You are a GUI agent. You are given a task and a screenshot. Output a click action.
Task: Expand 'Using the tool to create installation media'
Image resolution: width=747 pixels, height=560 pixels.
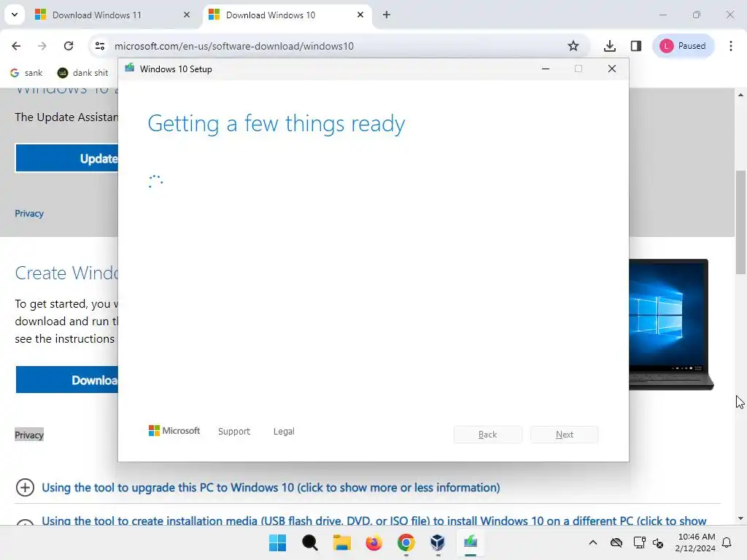point(374,521)
